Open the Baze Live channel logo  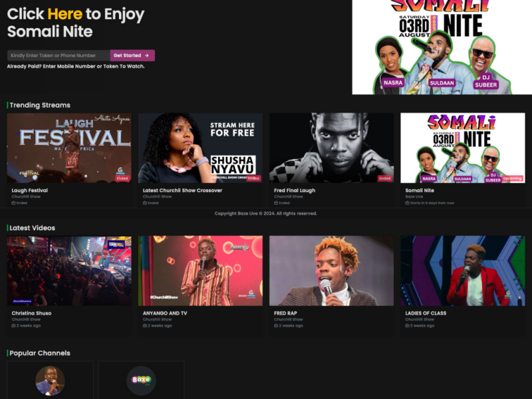[141, 380]
